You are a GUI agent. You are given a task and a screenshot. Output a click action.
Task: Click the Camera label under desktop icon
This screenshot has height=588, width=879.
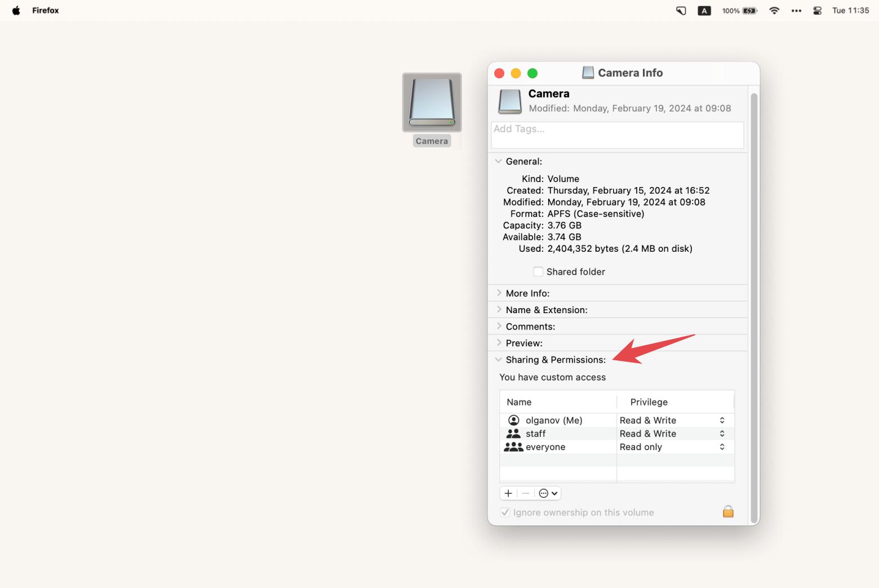(432, 141)
